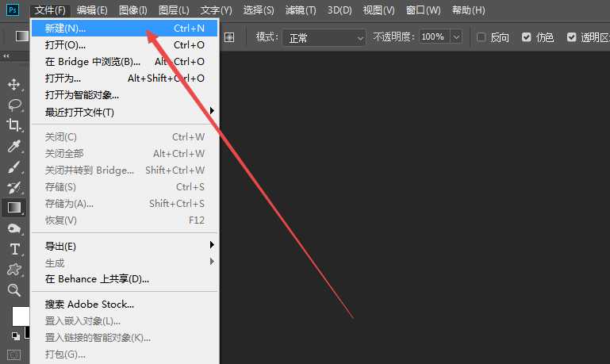Click the 存储(S) menu entry
Screen dimensions: 610x364
tap(124, 187)
